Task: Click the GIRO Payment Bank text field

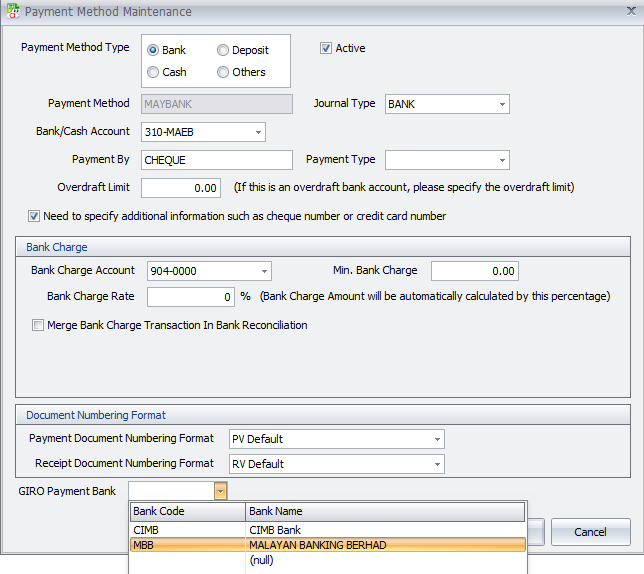Action: pos(172,491)
